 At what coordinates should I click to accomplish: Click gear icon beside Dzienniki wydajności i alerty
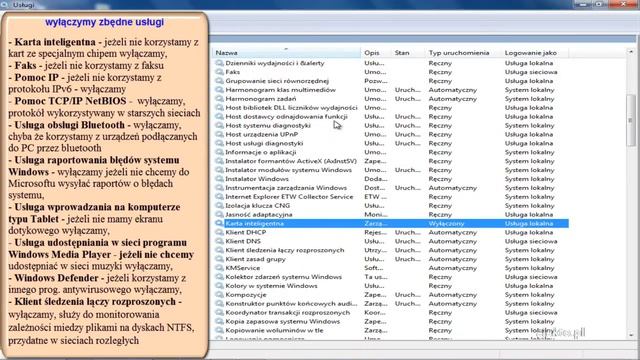[x=219, y=63]
